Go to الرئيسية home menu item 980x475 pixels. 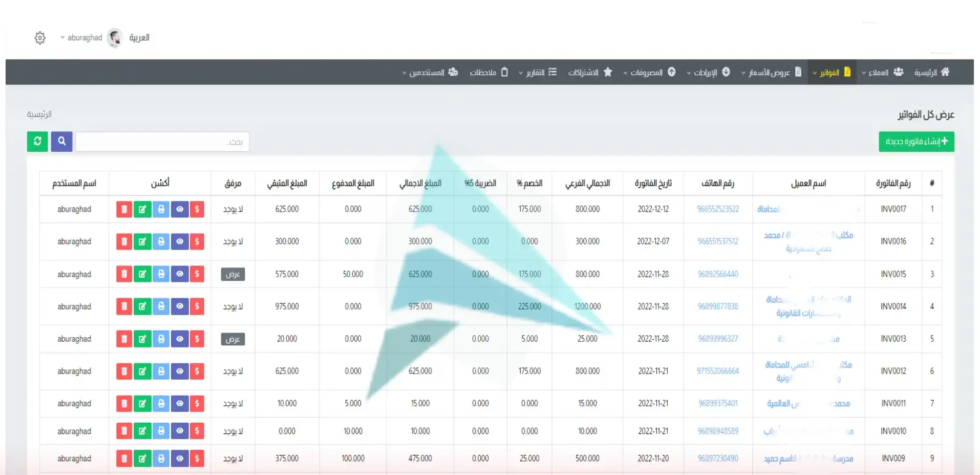932,72
